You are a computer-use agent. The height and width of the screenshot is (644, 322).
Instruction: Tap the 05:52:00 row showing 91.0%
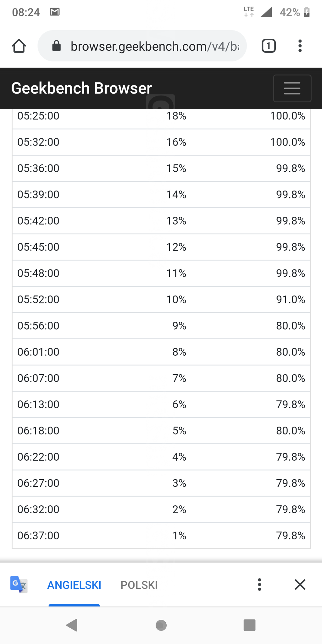161,299
